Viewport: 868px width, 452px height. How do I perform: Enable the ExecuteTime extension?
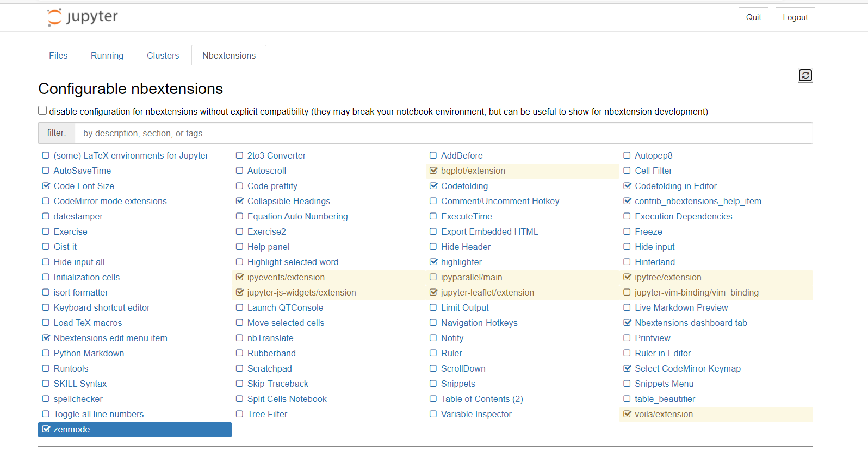point(433,216)
